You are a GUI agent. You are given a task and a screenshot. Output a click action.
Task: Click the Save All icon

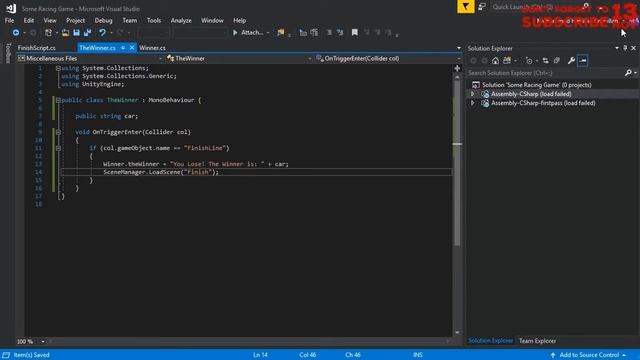coord(87,33)
